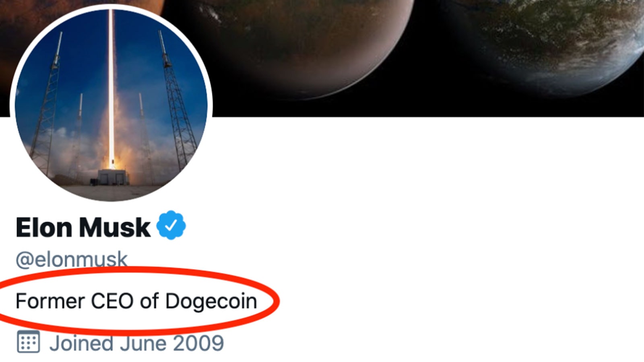Click the word Dogecoin in the bio
Screen dimensions: 644x362
click(x=211, y=301)
